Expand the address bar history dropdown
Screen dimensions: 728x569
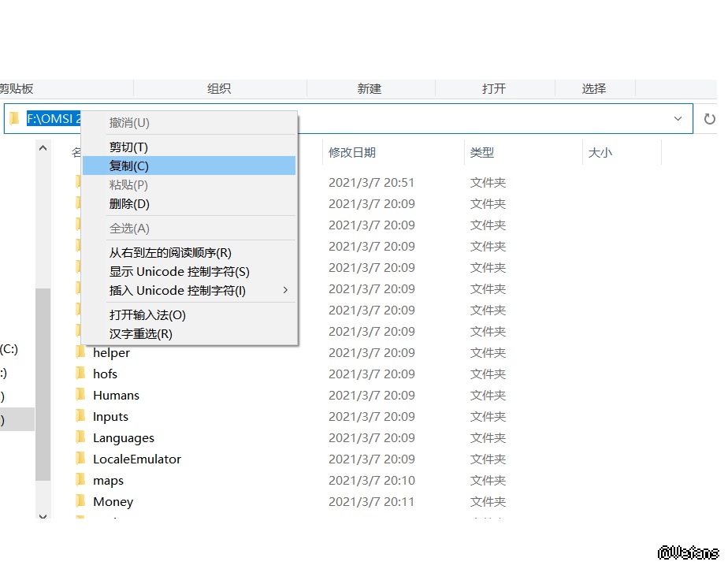(x=678, y=119)
